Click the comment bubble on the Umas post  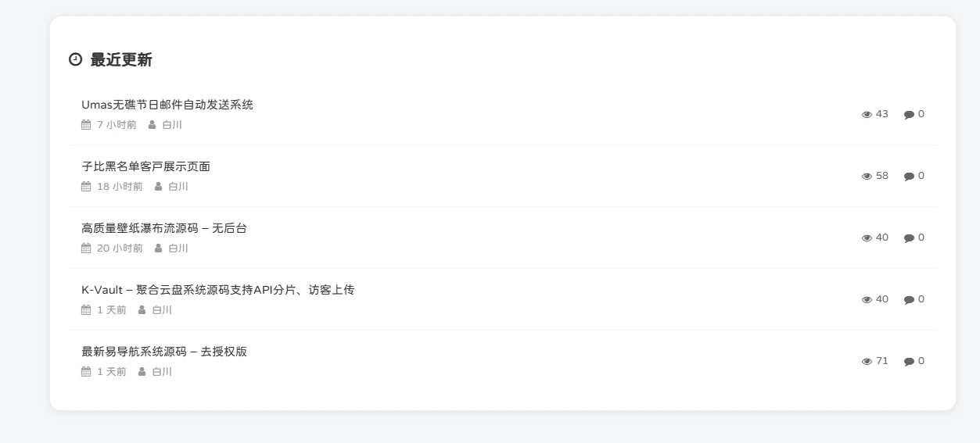pyautogui.click(x=909, y=115)
